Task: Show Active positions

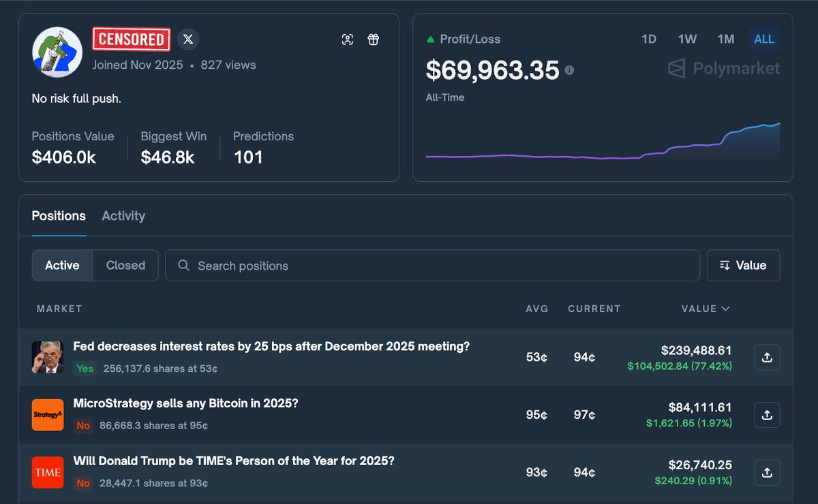Action: click(x=62, y=266)
